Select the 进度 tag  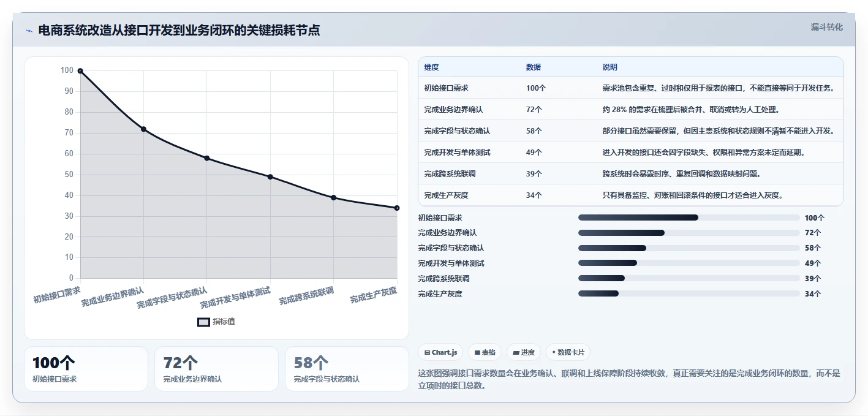pos(524,352)
